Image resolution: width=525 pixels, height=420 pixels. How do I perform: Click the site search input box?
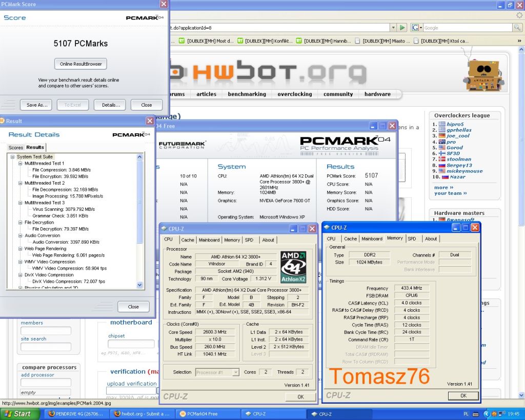point(46,347)
